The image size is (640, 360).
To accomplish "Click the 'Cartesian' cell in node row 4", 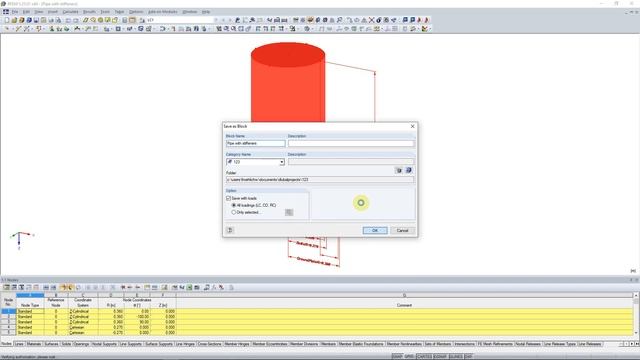I will [x=83, y=327].
